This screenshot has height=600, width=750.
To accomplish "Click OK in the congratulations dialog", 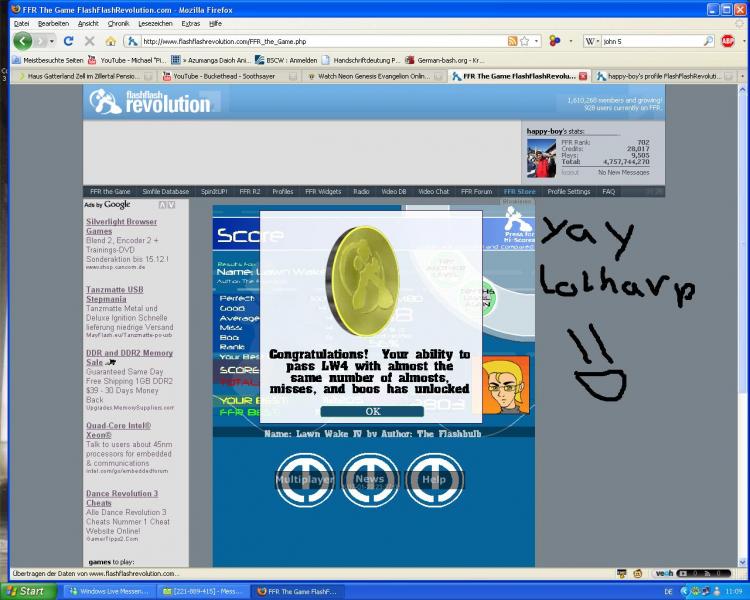I will pyautogui.click(x=373, y=411).
